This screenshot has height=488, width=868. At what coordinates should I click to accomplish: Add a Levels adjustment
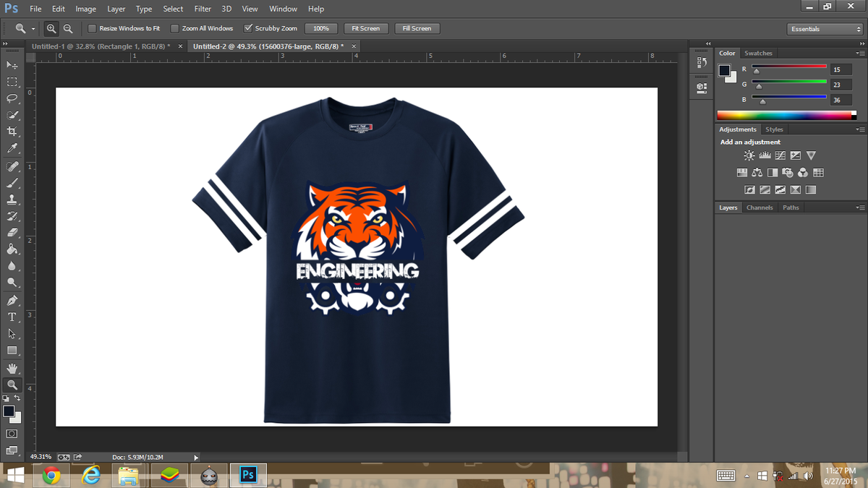(x=765, y=155)
